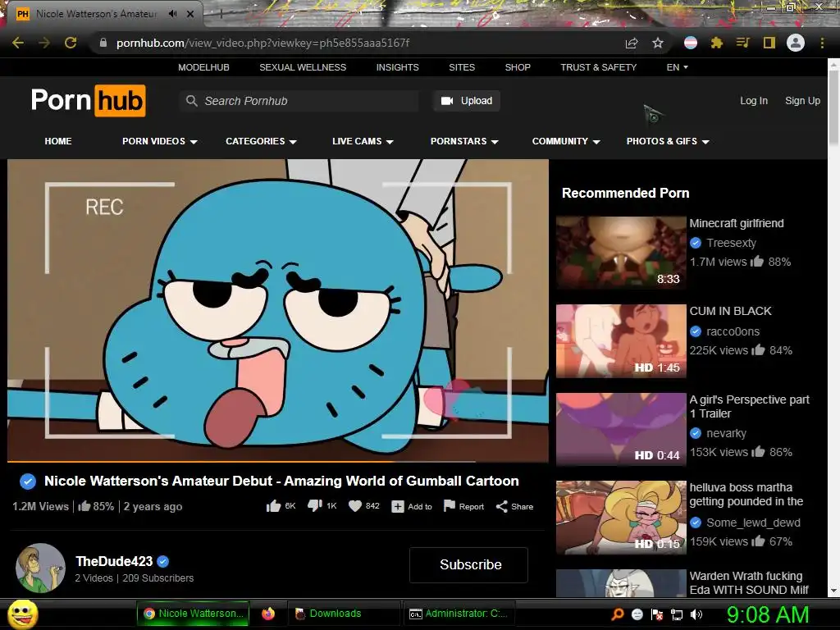Focus the Search Pornhub input field
Image resolution: width=840 pixels, height=630 pixels.
coord(299,101)
